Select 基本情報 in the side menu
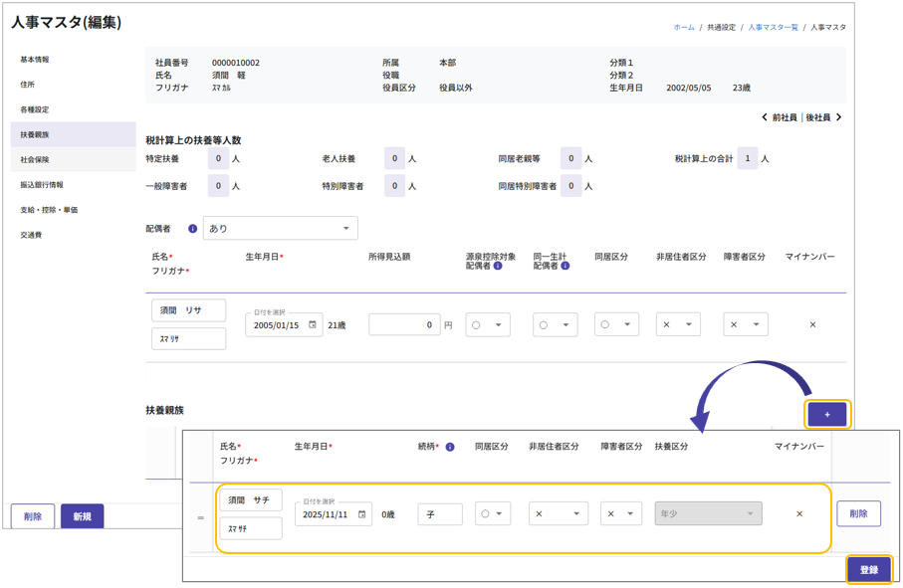Image resolution: width=903 pixels, height=588 pixels. coord(35,60)
